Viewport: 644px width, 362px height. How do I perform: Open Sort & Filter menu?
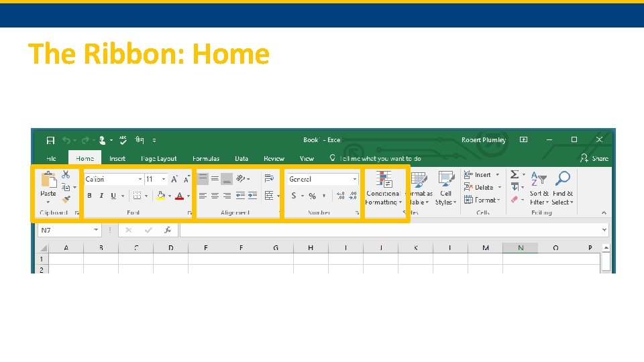[x=539, y=188]
